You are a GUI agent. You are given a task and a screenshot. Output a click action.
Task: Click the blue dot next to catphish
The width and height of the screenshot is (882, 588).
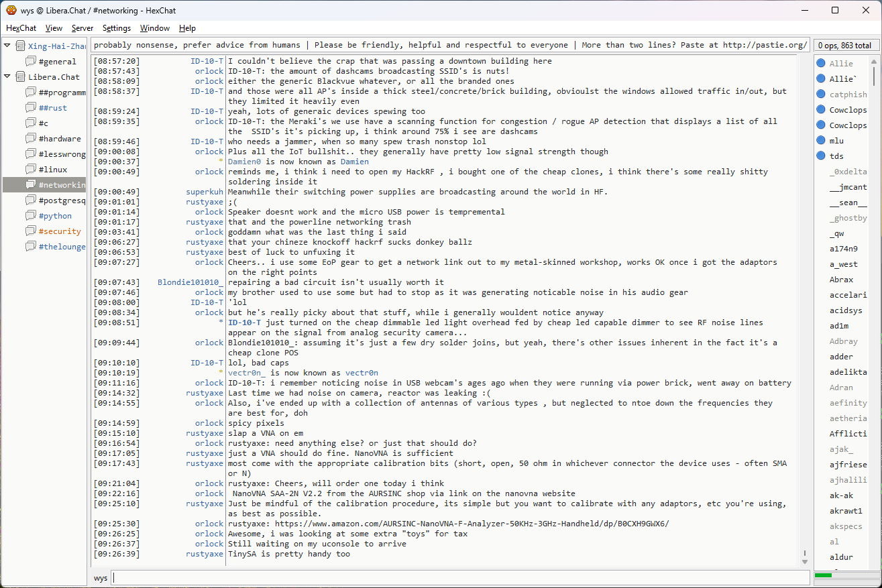tap(821, 95)
